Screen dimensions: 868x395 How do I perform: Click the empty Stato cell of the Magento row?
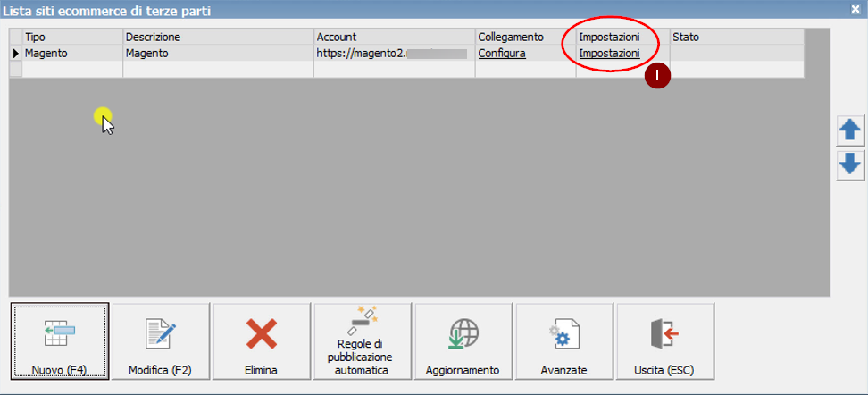[735, 54]
